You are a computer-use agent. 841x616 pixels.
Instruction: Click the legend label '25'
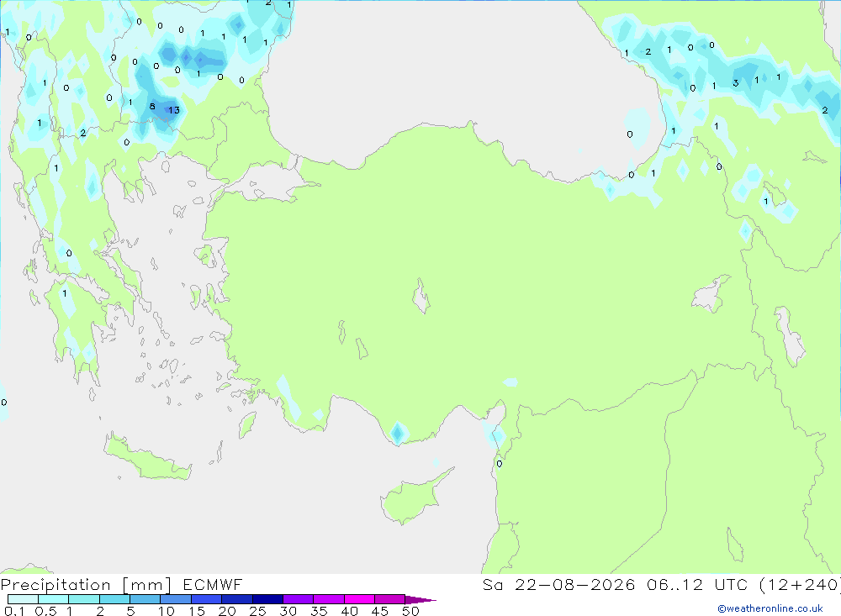click(258, 611)
